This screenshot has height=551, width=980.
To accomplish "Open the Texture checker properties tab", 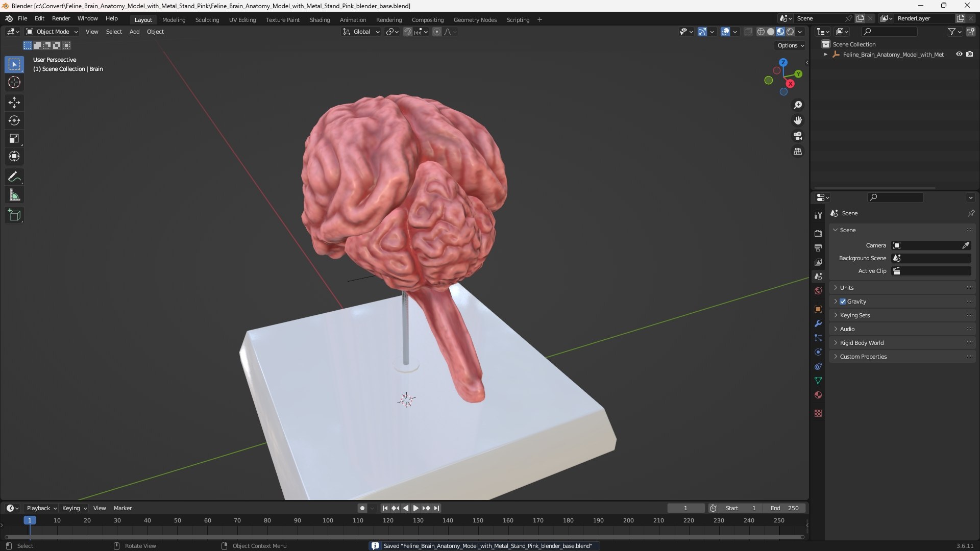I will click(818, 413).
